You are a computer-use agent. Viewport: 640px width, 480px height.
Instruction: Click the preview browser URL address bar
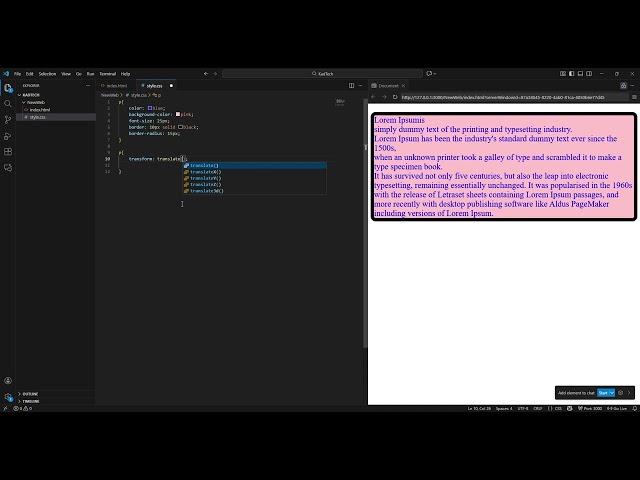point(514,97)
